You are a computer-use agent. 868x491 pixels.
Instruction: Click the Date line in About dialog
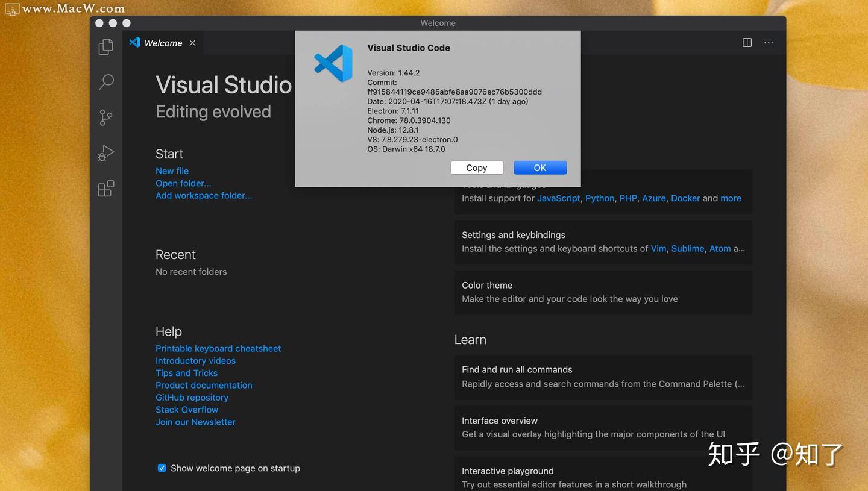click(448, 101)
